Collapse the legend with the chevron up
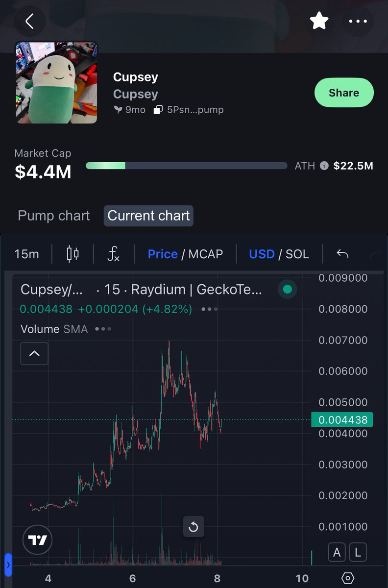This screenshot has width=388, height=588. tap(34, 353)
